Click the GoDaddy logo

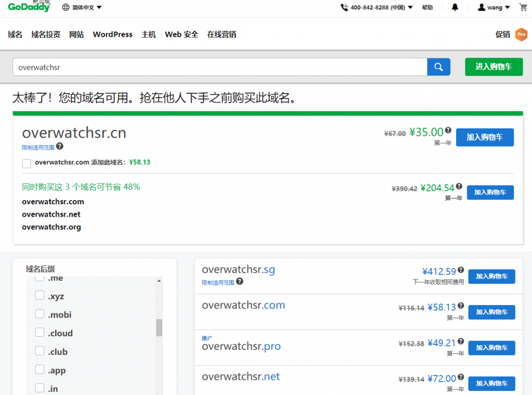click(29, 7)
